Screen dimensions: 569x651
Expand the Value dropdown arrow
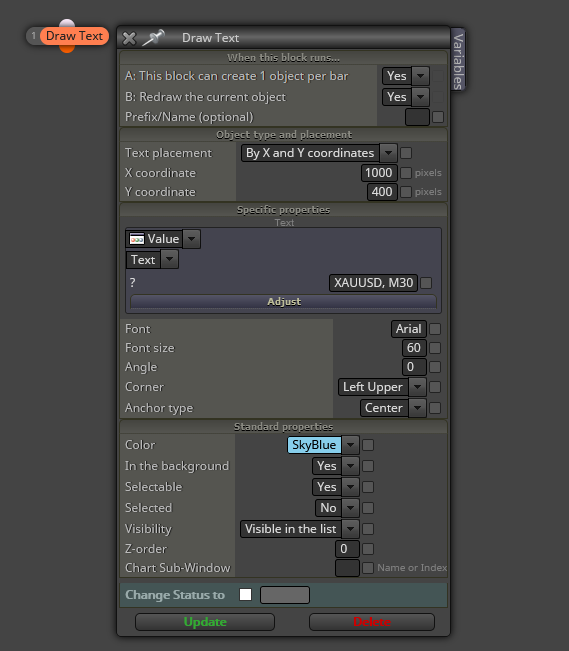click(191, 239)
